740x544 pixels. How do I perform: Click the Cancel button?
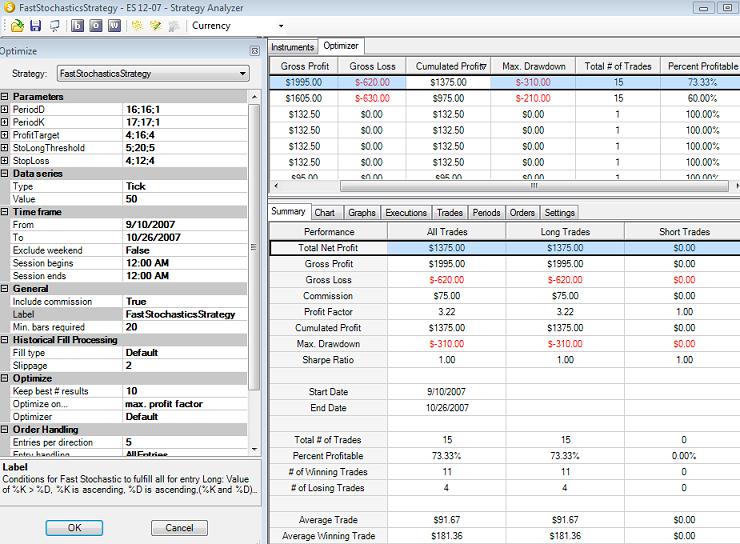pyautogui.click(x=179, y=527)
